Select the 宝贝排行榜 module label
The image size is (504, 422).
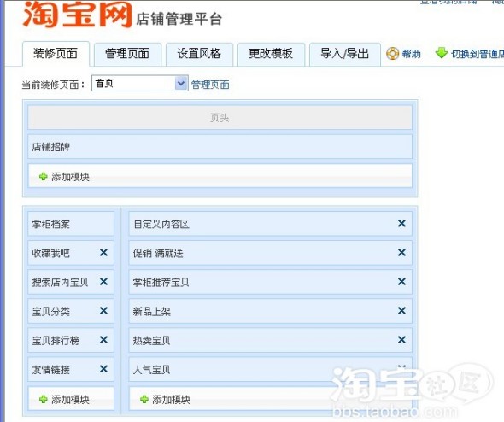click(x=56, y=340)
